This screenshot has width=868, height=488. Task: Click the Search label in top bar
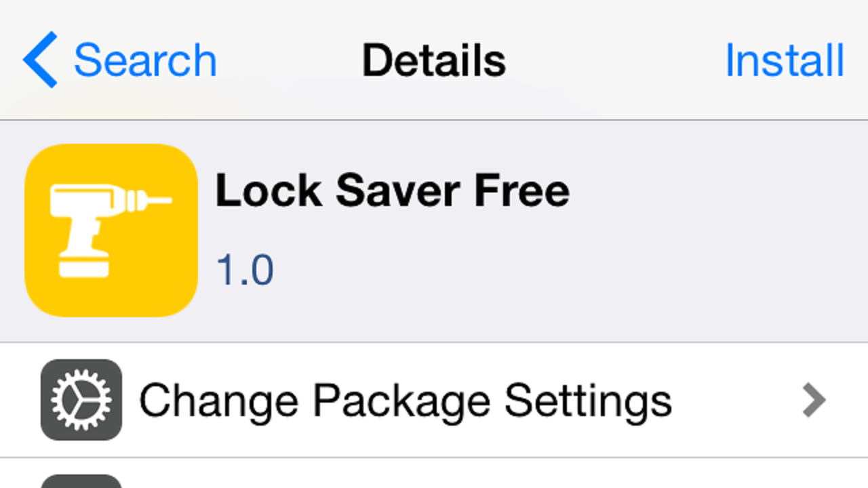coord(145,60)
